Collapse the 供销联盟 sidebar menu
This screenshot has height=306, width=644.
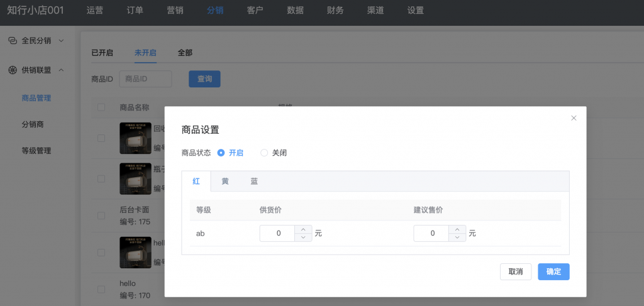(x=61, y=70)
